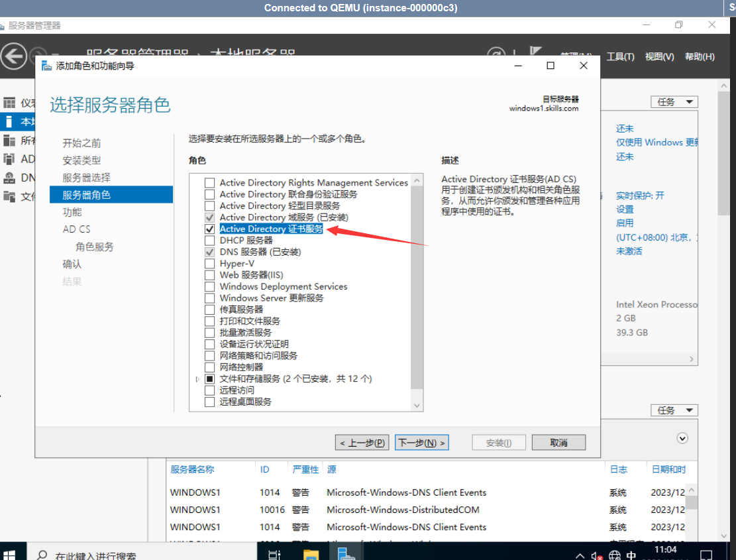Open the 任务 dropdown in properties panel
Screen dimensions: 736x560
point(674,102)
